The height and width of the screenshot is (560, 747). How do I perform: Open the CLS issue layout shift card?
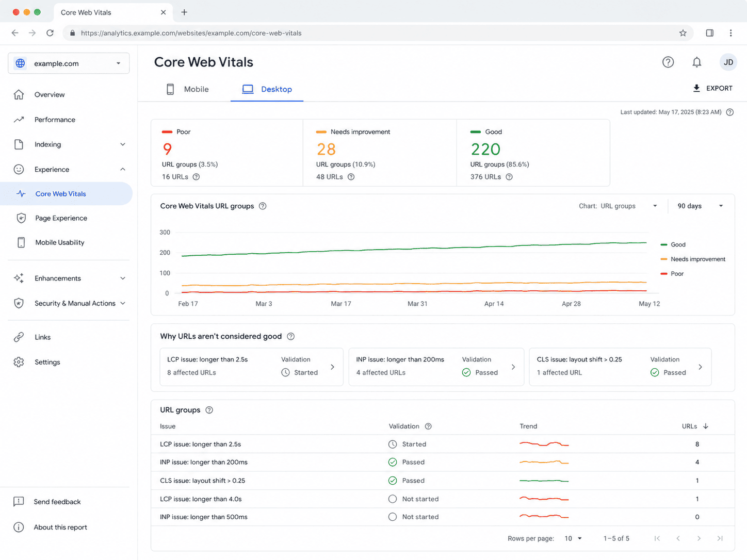621,367
